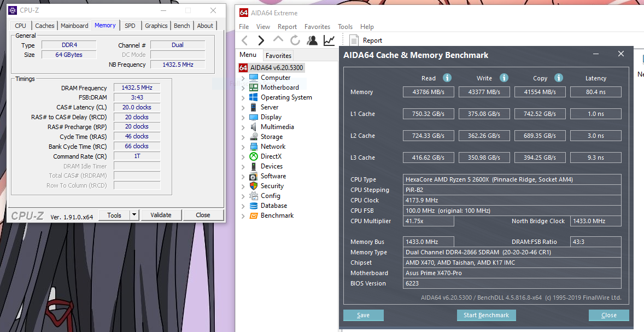Select the AIDA64 v6.20.5300 root node
Viewport: 644px width, 332px height.
pos(272,68)
